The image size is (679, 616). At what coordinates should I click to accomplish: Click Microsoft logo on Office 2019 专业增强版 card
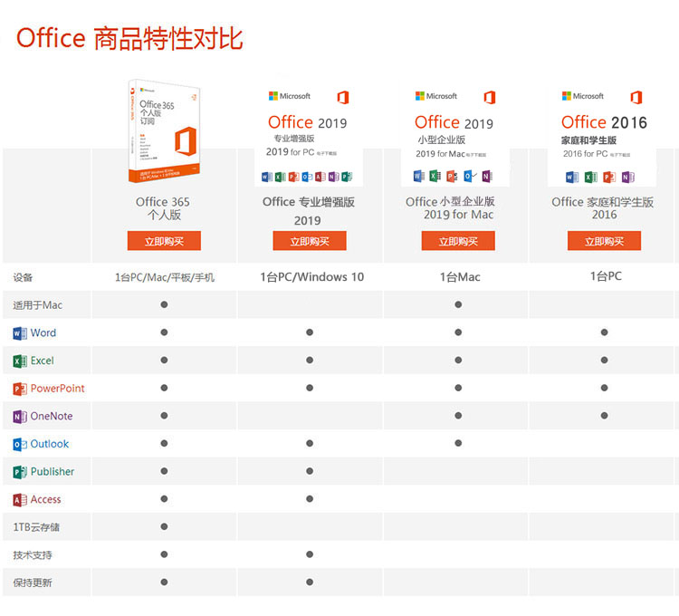(290, 96)
